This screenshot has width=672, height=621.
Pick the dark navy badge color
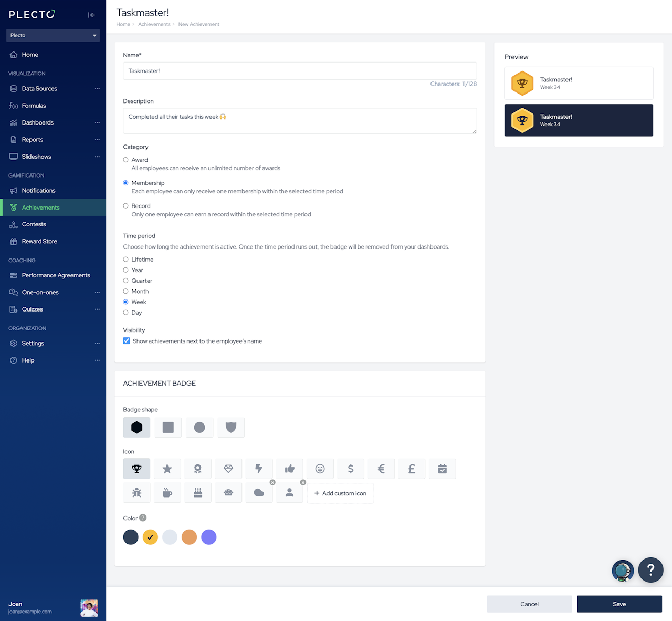point(131,537)
